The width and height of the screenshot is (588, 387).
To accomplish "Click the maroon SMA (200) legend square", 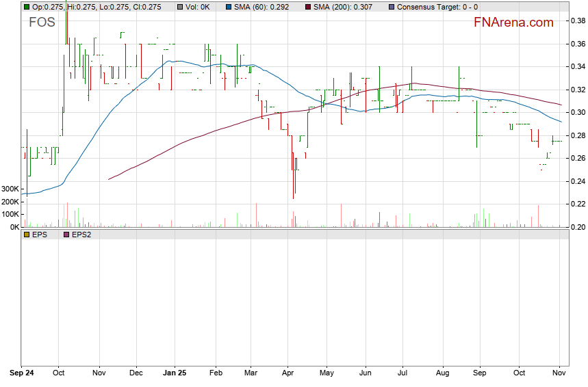I will click(x=307, y=7).
